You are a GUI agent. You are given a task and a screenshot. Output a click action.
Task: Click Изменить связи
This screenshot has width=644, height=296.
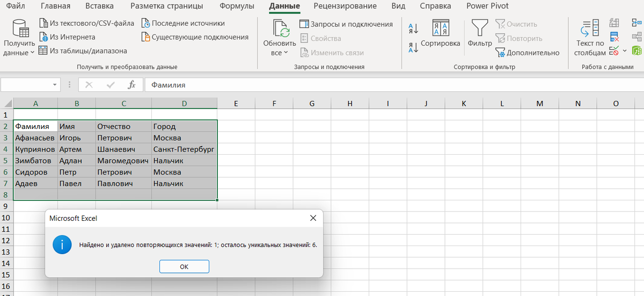(x=332, y=53)
